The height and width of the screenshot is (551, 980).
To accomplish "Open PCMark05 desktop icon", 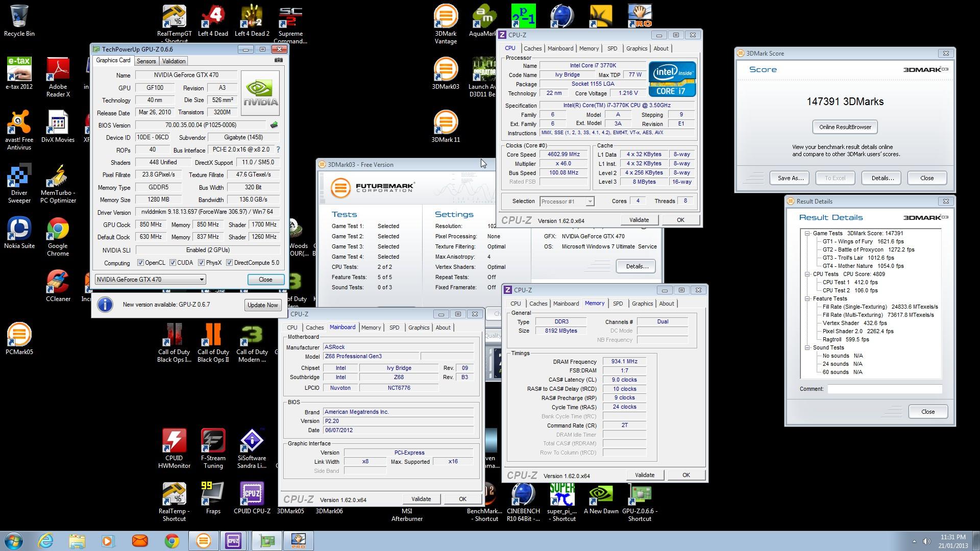I will tap(19, 339).
